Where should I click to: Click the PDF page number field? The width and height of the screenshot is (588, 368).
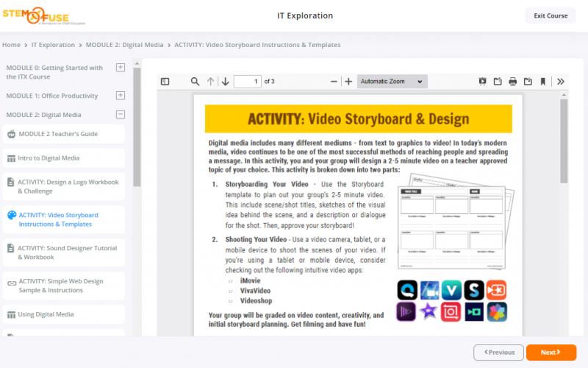(x=247, y=82)
